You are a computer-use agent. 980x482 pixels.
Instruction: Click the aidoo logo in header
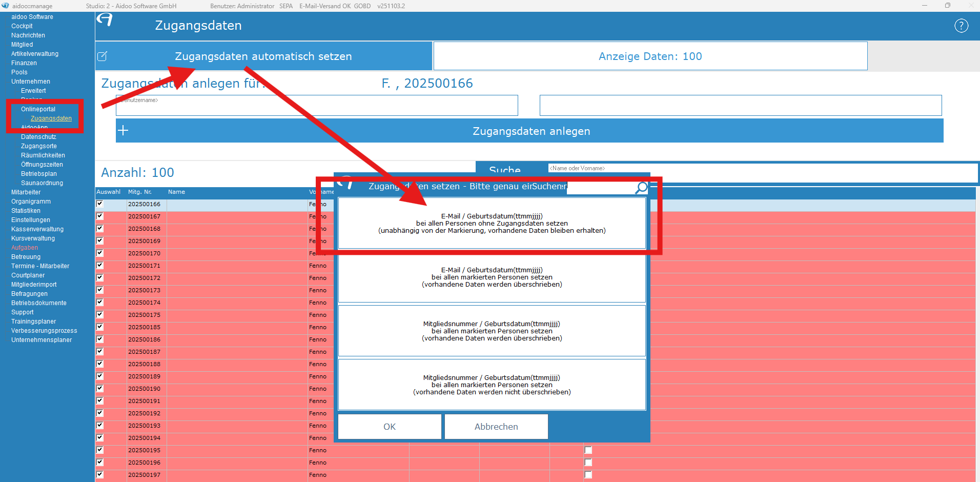click(105, 20)
